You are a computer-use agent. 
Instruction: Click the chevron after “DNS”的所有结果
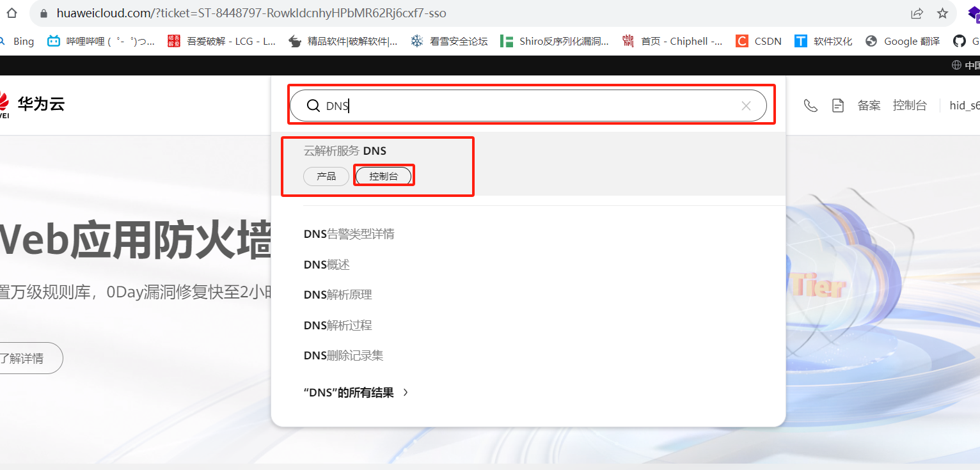406,393
